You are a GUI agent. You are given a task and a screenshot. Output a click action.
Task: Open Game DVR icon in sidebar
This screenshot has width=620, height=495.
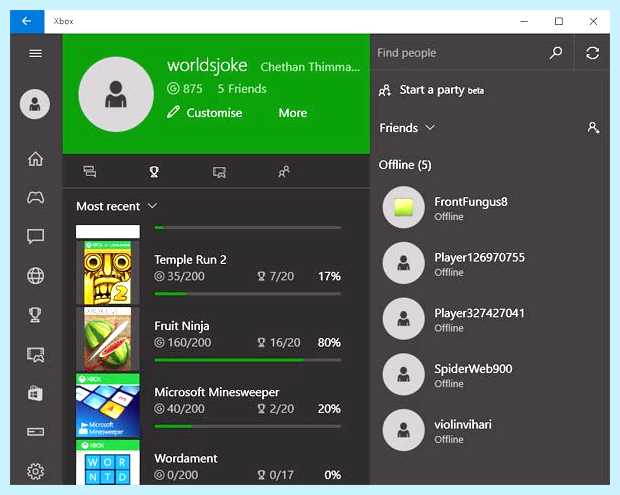[x=36, y=355]
